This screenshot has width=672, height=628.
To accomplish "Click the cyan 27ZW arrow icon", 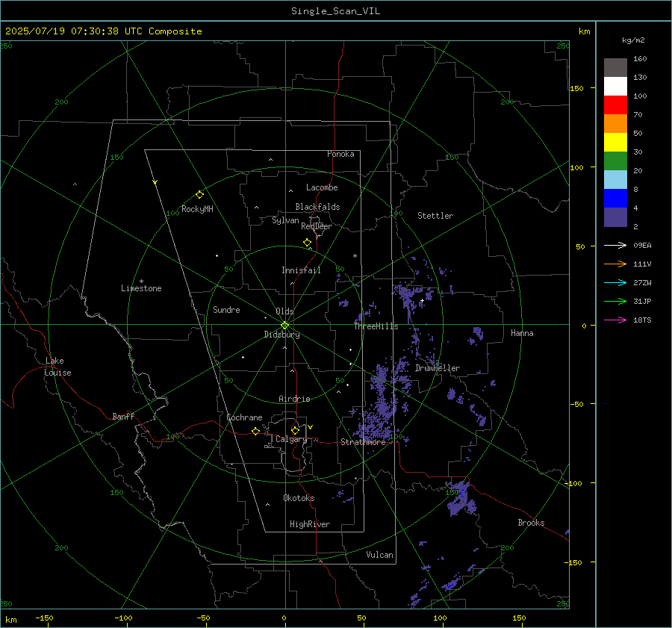I will [x=615, y=282].
